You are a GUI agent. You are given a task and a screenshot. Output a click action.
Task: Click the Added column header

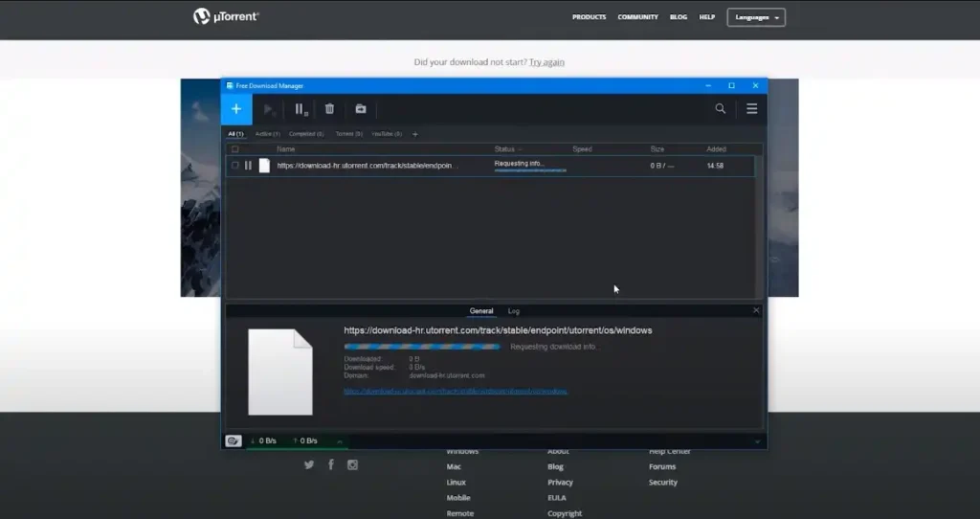(716, 148)
